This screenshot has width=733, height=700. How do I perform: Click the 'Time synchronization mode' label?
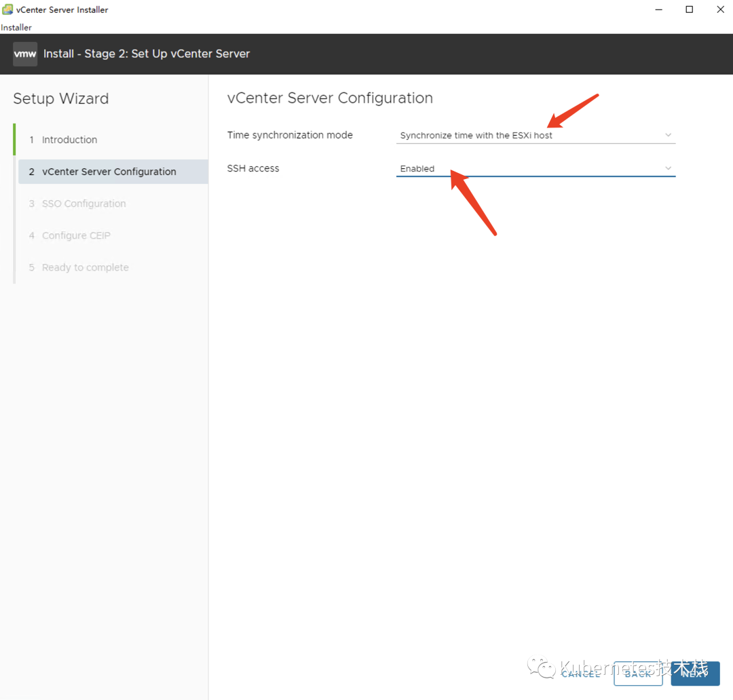290,135
